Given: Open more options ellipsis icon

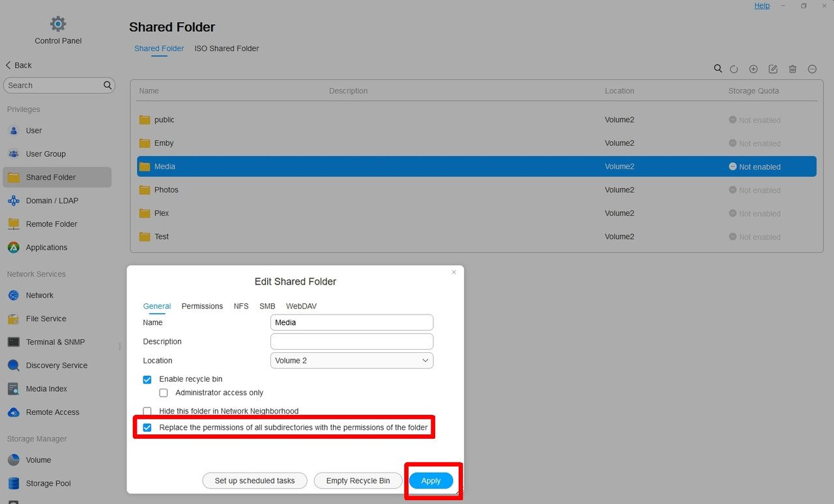Looking at the screenshot, I should [812, 69].
